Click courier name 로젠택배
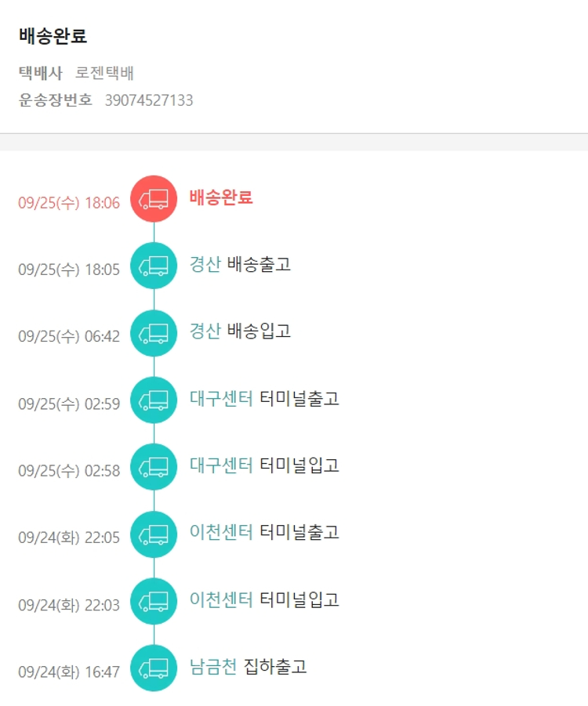Image resolution: width=588 pixels, height=706 pixels. 105,74
